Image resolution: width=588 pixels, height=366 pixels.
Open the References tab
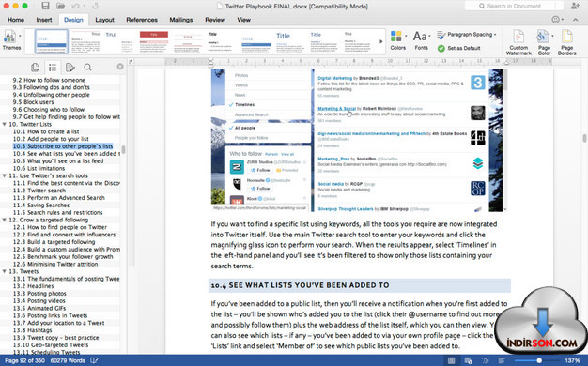(x=142, y=20)
